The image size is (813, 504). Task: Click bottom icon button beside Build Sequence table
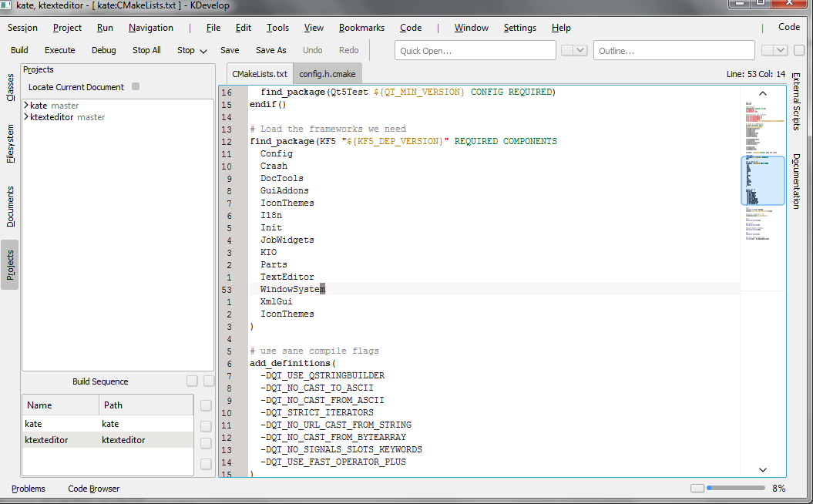[x=206, y=464]
